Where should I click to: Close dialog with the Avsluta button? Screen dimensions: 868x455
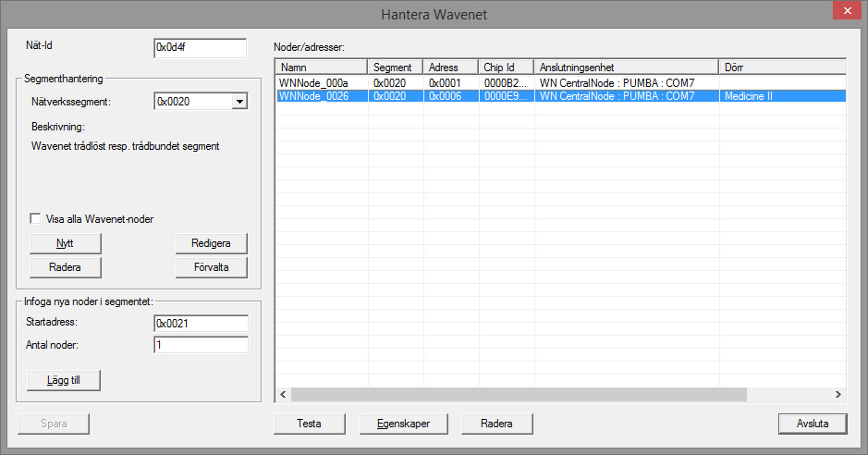coord(814,424)
